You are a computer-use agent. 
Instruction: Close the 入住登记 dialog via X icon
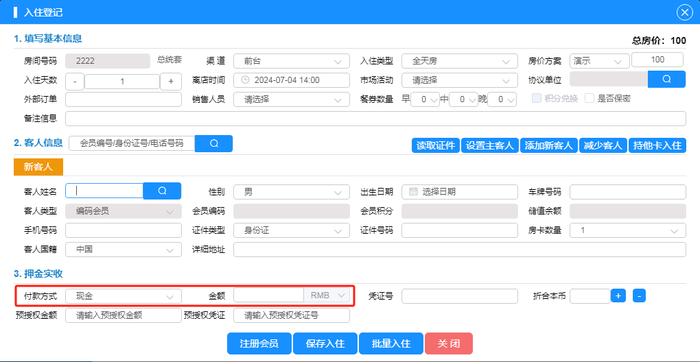(684, 12)
